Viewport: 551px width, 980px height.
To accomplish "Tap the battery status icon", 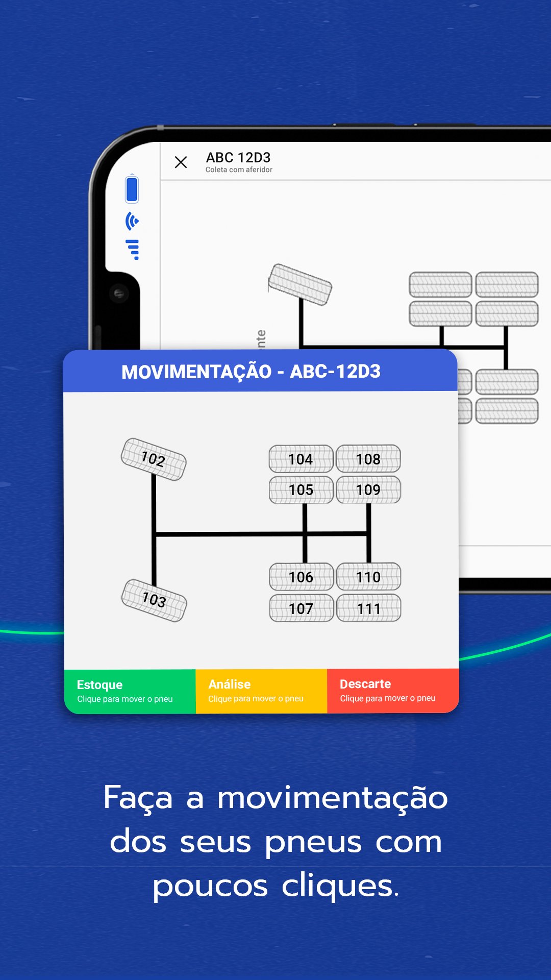I will 132,189.
